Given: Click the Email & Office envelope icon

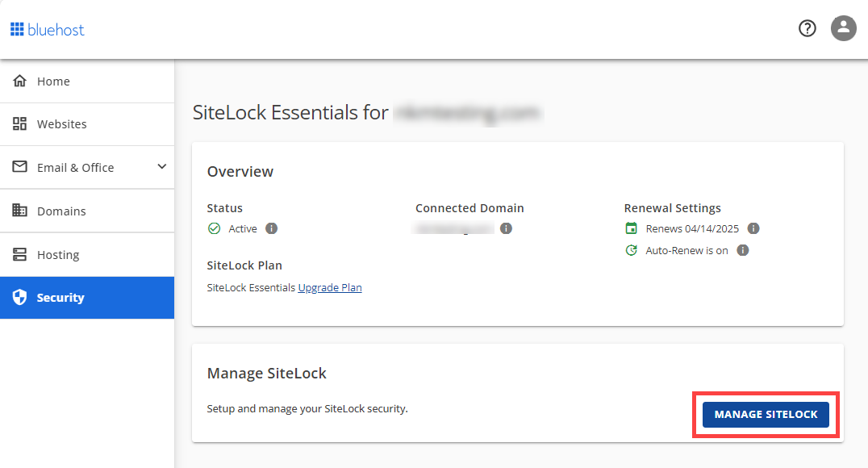Looking at the screenshot, I should [19, 167].
